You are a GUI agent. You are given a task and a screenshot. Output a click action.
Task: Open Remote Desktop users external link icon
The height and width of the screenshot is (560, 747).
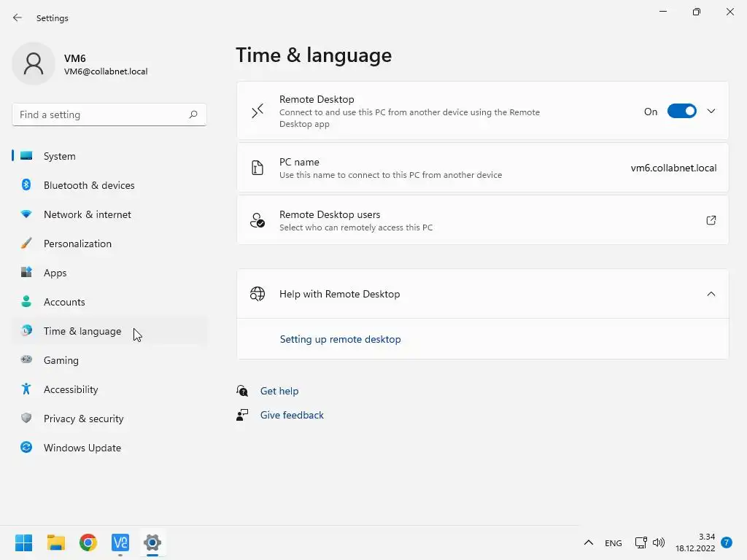[x=711, y=220]
